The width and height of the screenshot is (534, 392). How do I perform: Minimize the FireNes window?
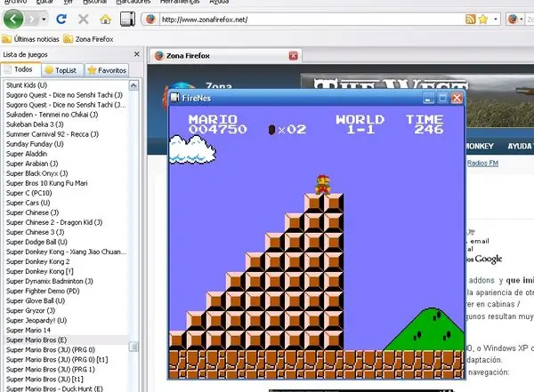tap(428, 99)
